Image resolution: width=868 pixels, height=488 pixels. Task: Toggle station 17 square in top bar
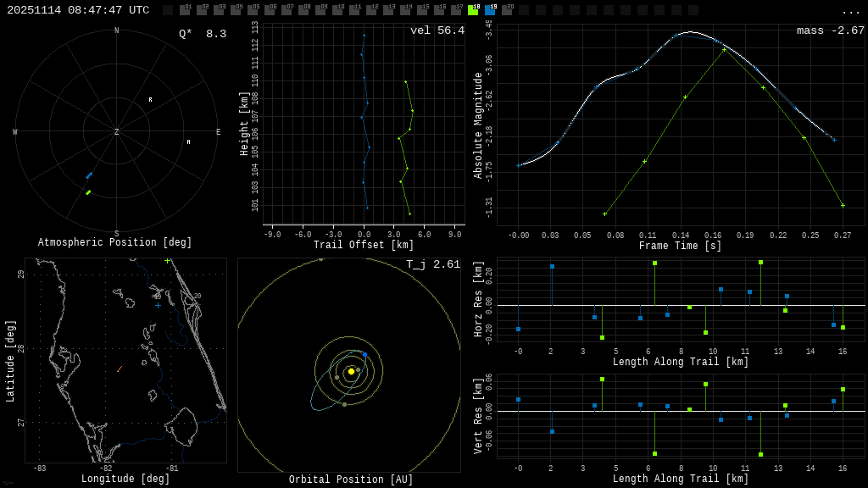[x=456, y=10]
